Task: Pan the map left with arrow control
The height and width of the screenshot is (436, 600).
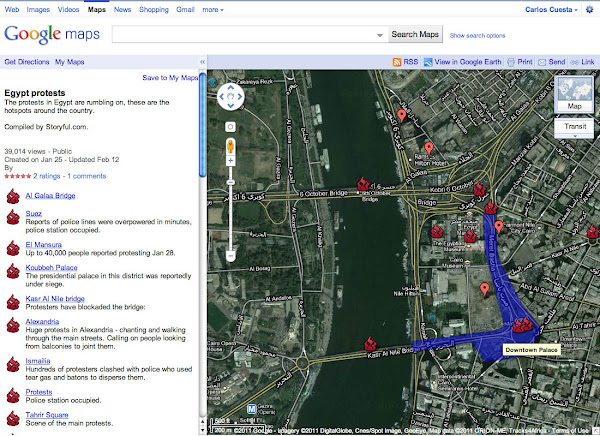Action: point(222,96)
